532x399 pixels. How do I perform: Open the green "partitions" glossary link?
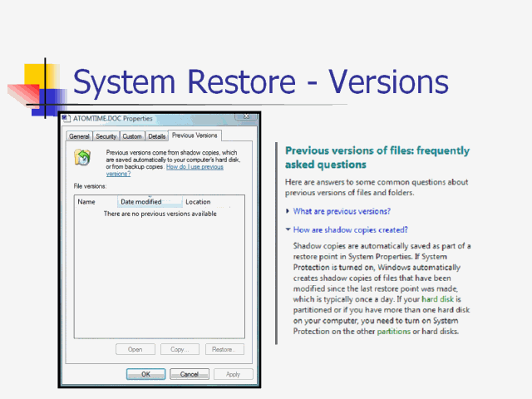point(394,330)
